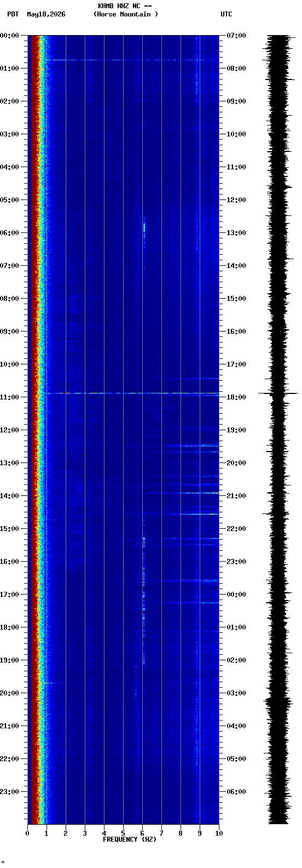
Task: Click the PDT time label '00:00'
Action: 9,36
